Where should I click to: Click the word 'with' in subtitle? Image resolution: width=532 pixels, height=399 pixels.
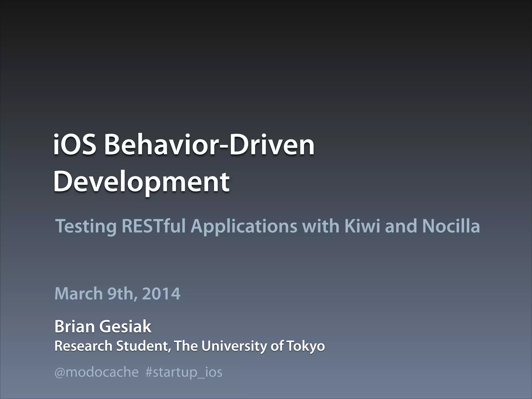click(x=321, y=226)
